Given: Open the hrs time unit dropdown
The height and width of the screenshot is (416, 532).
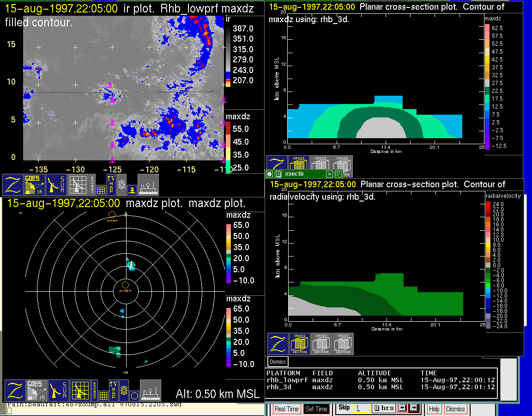Looking at the screenshot, I should [383, 409].
